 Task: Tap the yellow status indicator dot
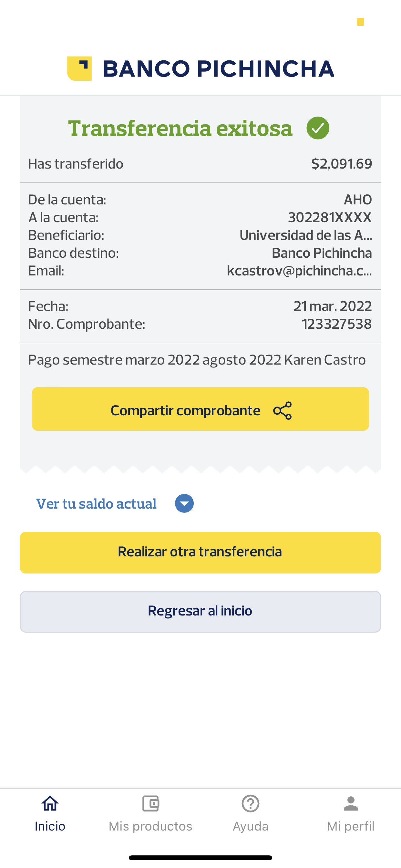(x=360, y=22)
